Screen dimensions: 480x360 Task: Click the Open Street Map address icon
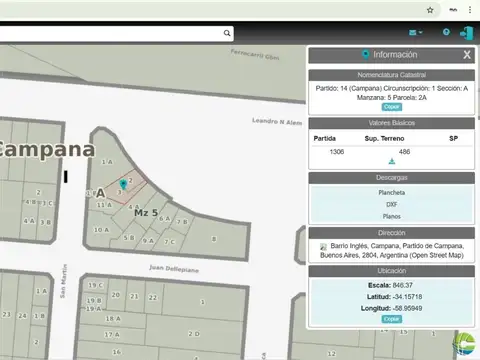point(323,247)
